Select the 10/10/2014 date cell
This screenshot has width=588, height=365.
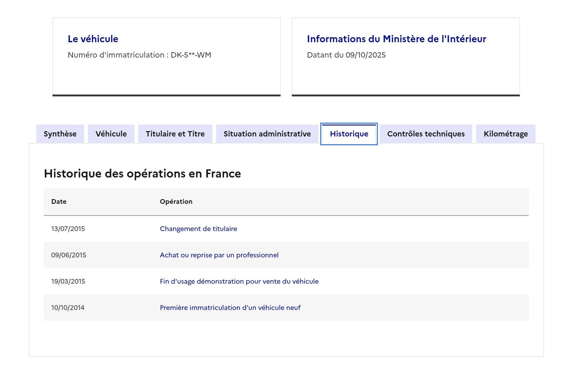[x=68, y=308]
